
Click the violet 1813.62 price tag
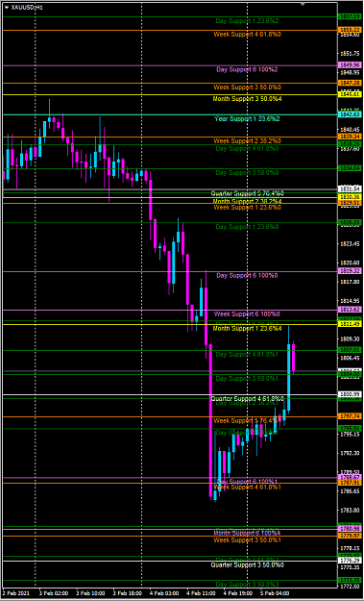pos(349,310)
